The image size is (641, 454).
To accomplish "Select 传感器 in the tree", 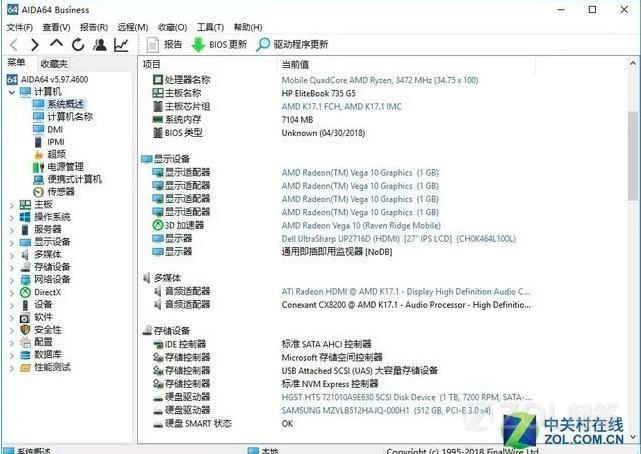I will click(x=61, y=192).
